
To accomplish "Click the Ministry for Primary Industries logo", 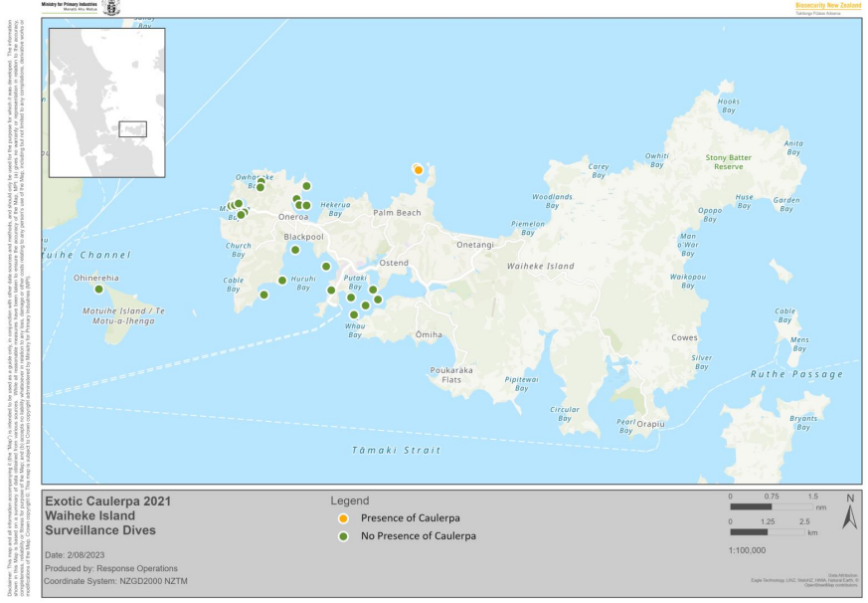I will [x=70, y=6].
